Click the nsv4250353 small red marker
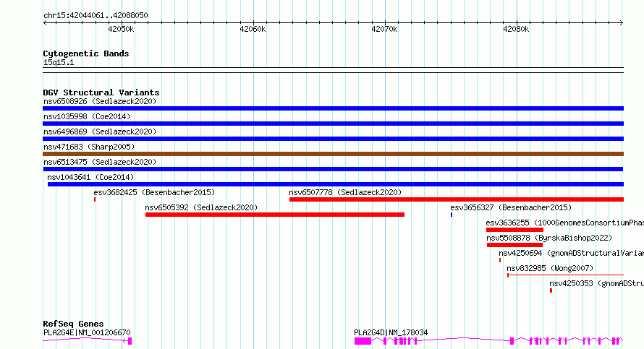This screenshot has height=349, width=644. (551, 290)
